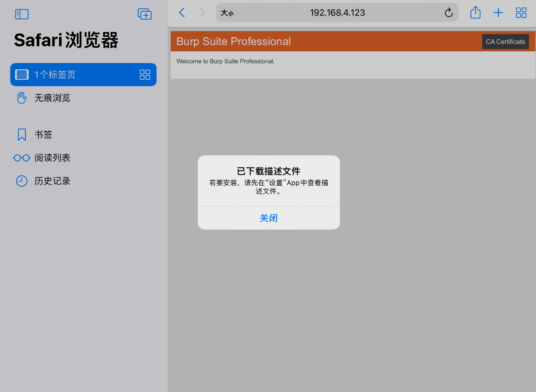Viewport: 536px width, 392px height.
Task: Open a new tab group via sidebar icon
Action: point(144,14)
